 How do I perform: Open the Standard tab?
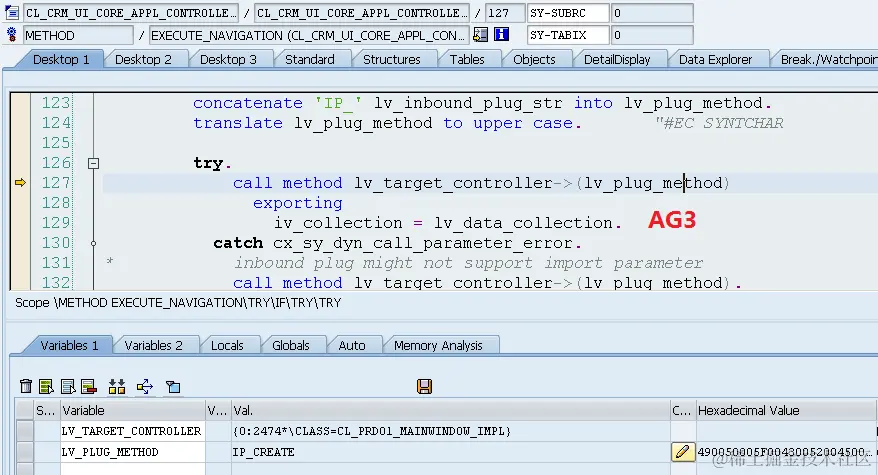pos(310,59)
